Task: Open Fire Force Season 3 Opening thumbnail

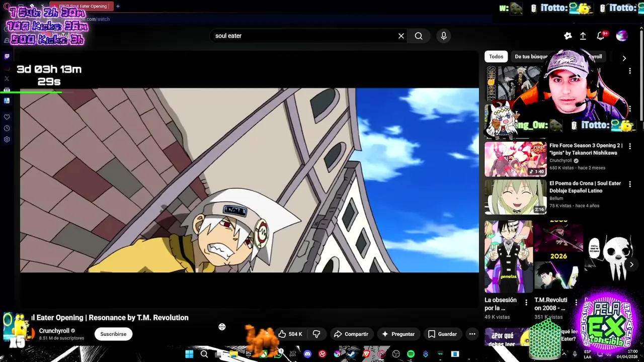Action: 515,159
